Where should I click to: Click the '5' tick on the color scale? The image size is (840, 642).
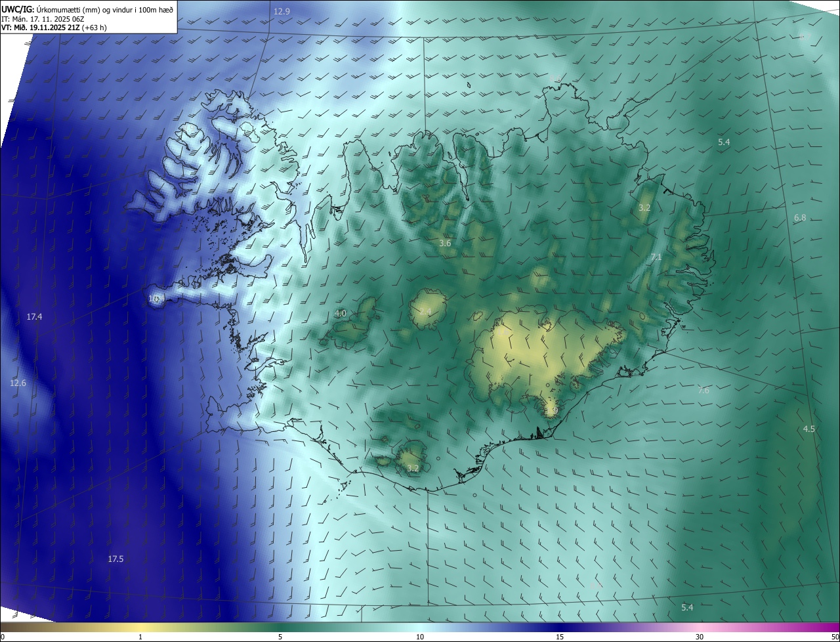[280, 637]
